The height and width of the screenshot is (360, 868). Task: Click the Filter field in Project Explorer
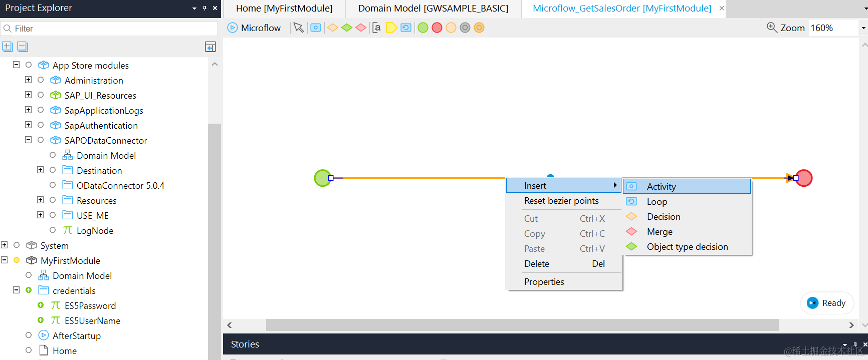click(109, 29)
